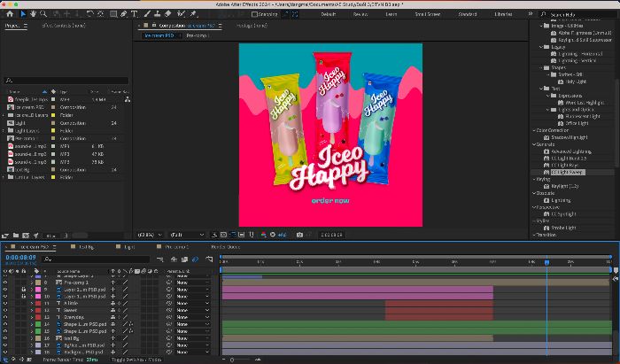Click the CC Light Sweep effect
This screenshot has width=620, height=364.
(568, 173)
